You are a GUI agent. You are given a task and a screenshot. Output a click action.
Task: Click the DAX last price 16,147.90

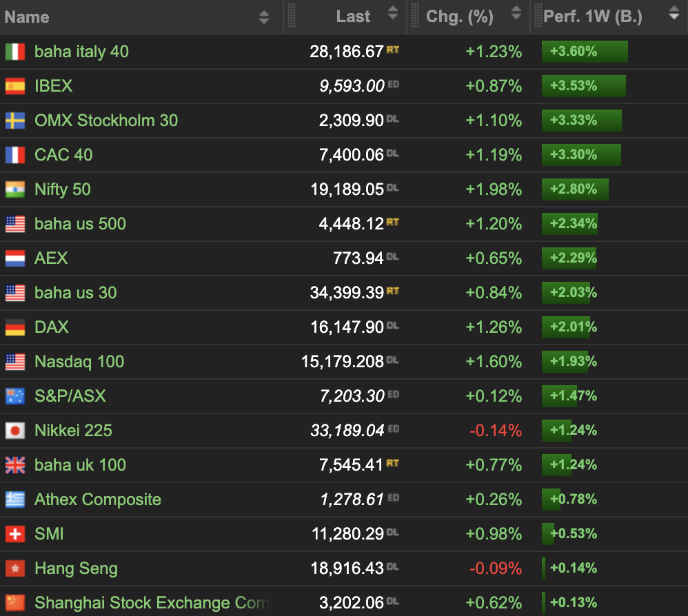coord(347,327)
